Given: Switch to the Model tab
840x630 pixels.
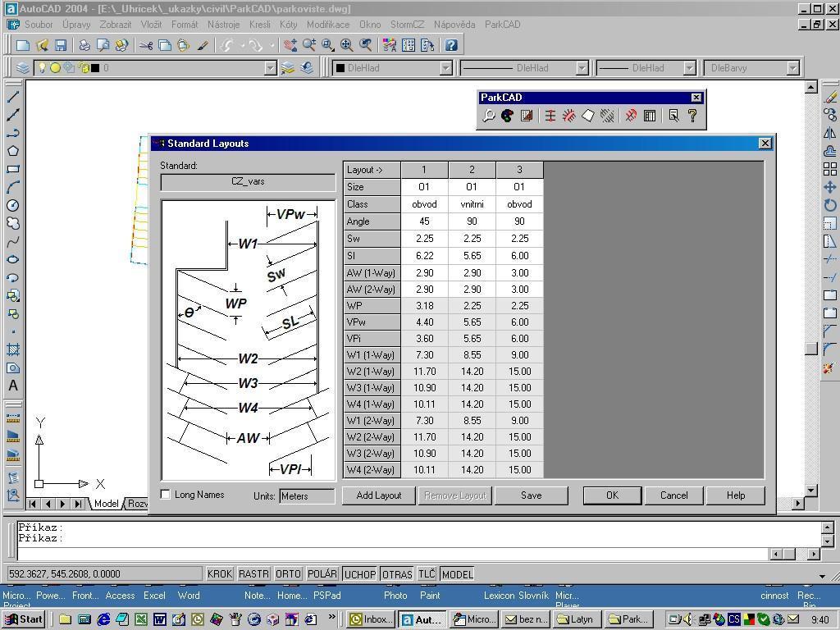Looking at the screenshot, I should (x=106, y=504).
